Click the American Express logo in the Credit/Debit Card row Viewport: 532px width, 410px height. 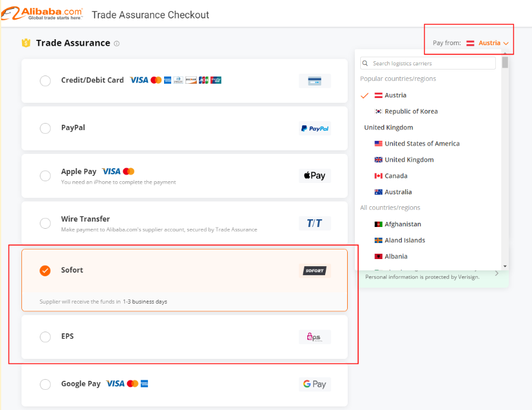[x=168, y=80]
